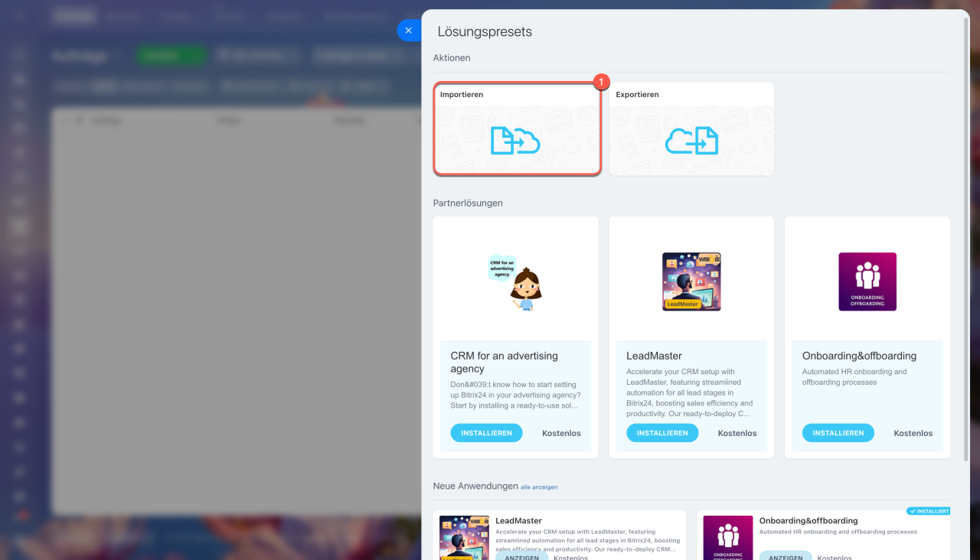Screen dimensions: 980x560
Task: Click the 'alle anzeigen' link
Action: pos(539,487)
